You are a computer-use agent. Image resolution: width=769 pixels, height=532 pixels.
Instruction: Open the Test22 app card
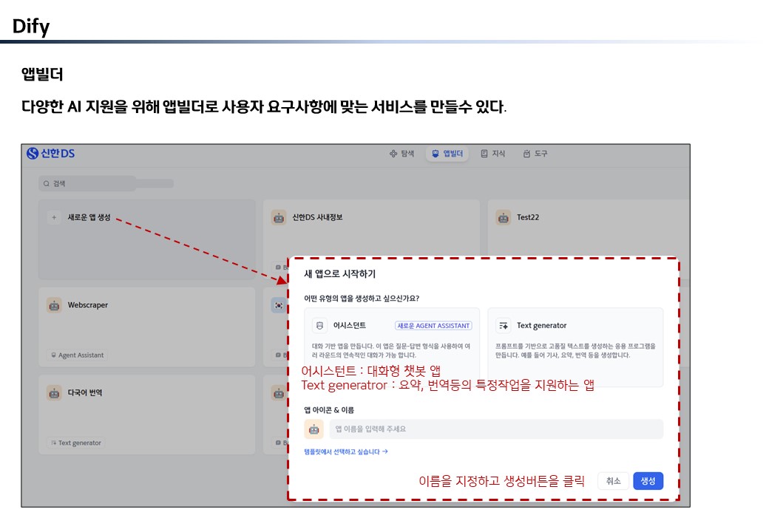coord(589,228)
